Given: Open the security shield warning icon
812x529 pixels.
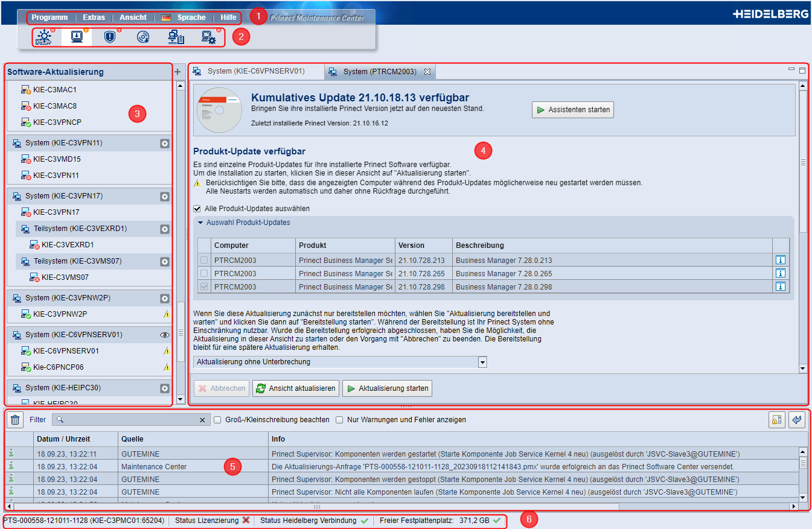Looking at the screenshot, I should pos(110,37).
